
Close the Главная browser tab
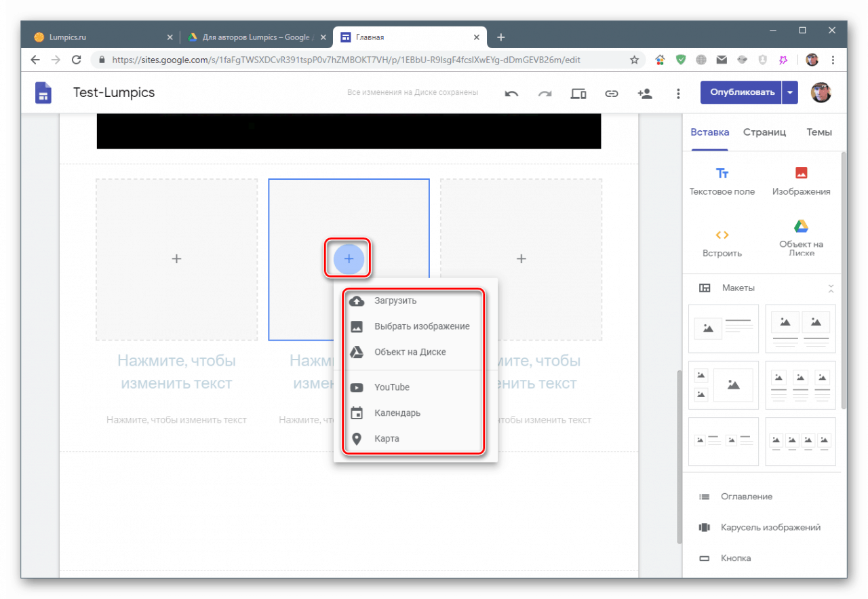477,37
